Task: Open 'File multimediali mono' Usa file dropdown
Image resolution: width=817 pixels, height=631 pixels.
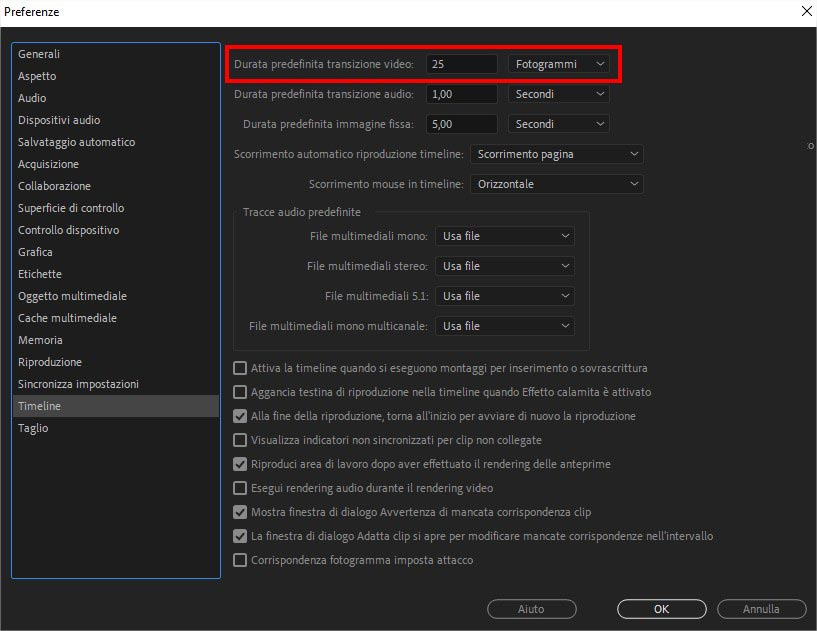Action: point(505,236)
